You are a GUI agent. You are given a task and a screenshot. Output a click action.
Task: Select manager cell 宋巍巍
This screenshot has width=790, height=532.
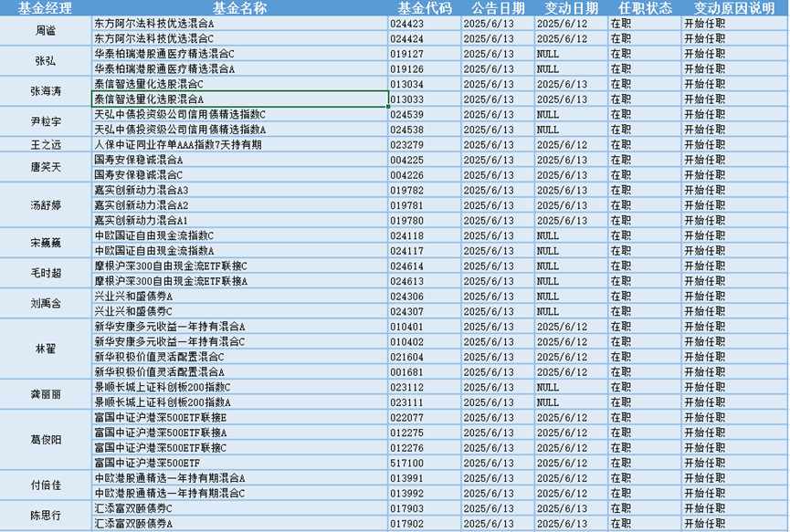point(46,243)
